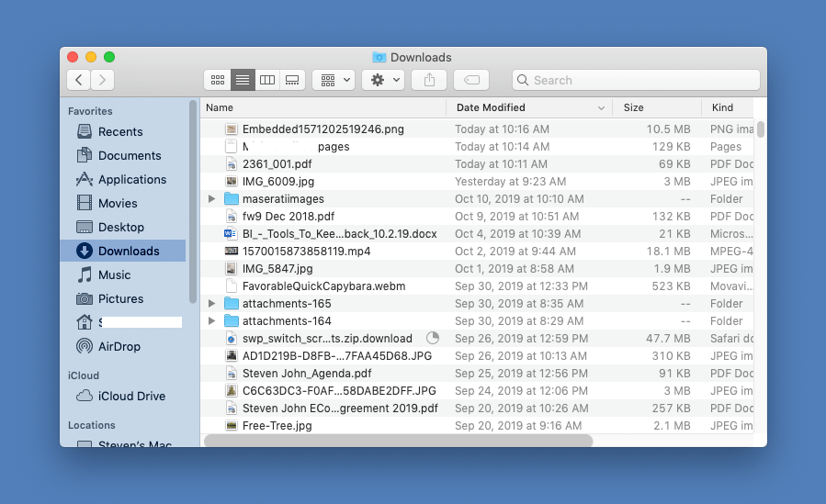Select the maseratiimages folder icon

coord(232,199)
